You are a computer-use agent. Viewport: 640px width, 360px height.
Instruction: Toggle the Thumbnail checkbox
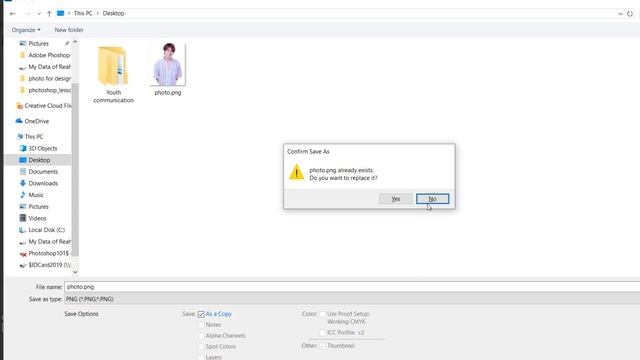[x=322, y=346]
